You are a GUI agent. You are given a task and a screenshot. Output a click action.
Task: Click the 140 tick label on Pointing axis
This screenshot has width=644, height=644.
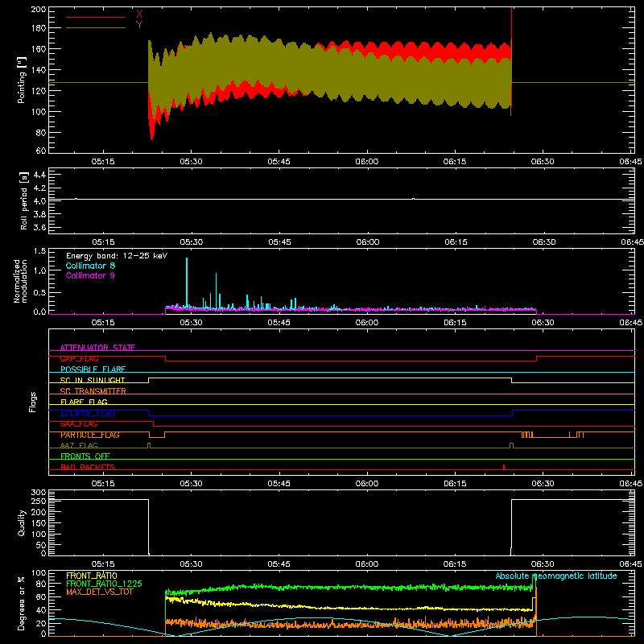[38, 70]
